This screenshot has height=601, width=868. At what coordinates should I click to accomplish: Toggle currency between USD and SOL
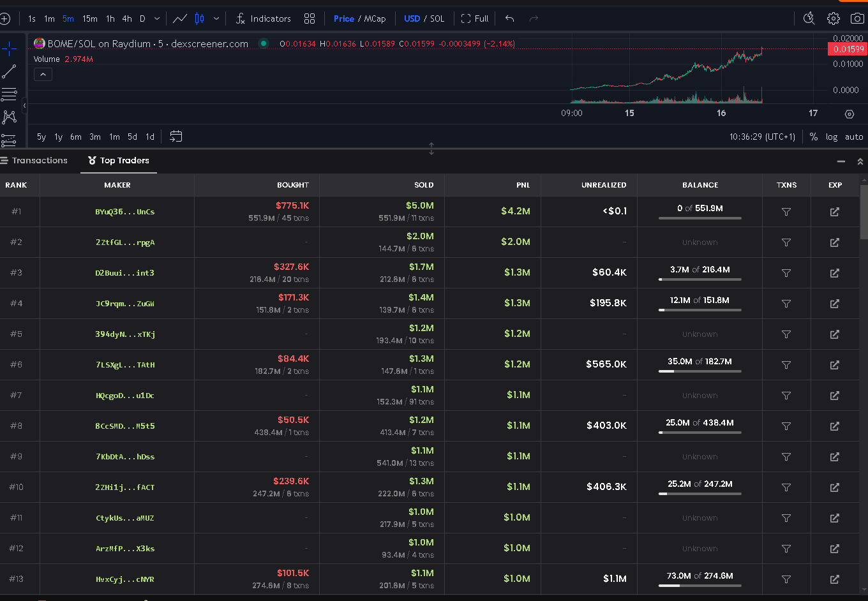click(x=424, y=19)
